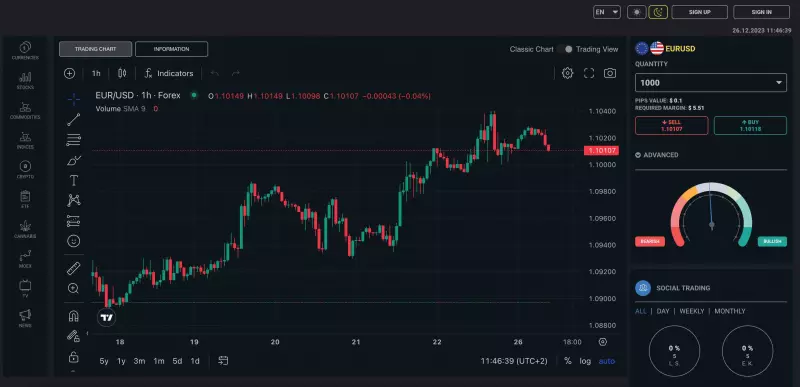Select the crosshair cursor tool

(73, 99)
